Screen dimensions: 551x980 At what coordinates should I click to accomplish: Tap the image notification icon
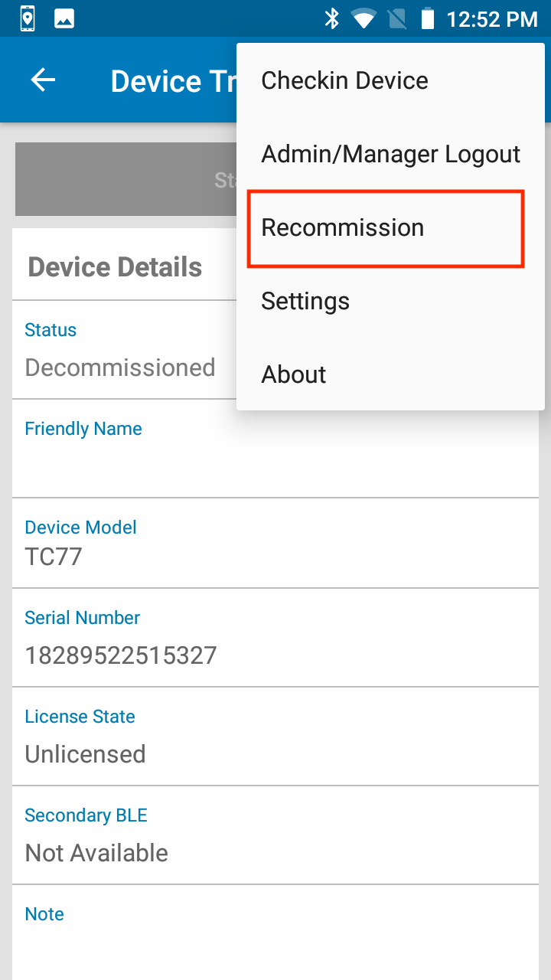pos(64,19)
